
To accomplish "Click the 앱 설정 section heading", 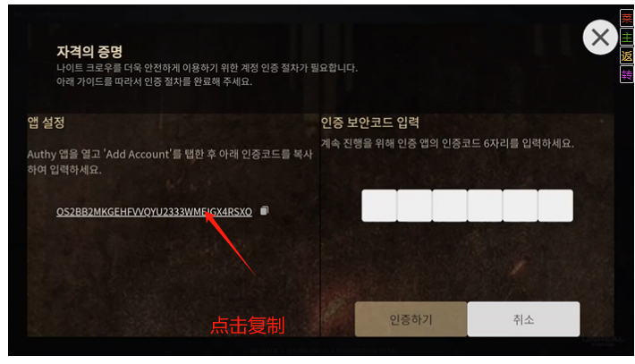I will [x=46, y=123].
